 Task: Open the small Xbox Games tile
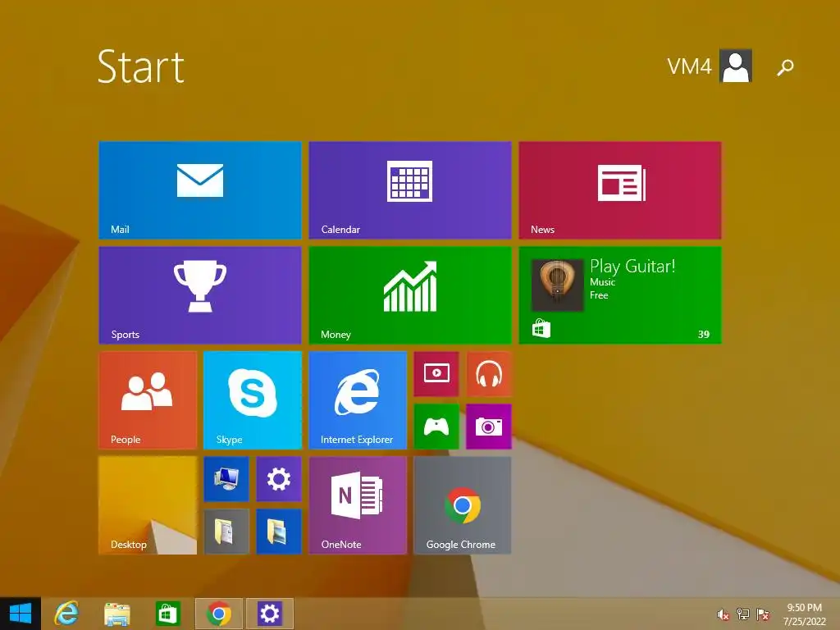(436, 427)
